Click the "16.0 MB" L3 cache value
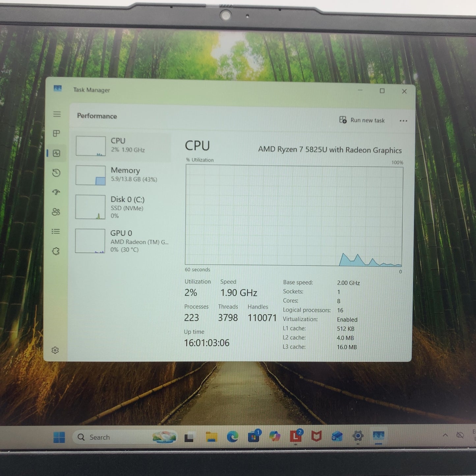This screenshot has width=476, height=476. [347, 347]
